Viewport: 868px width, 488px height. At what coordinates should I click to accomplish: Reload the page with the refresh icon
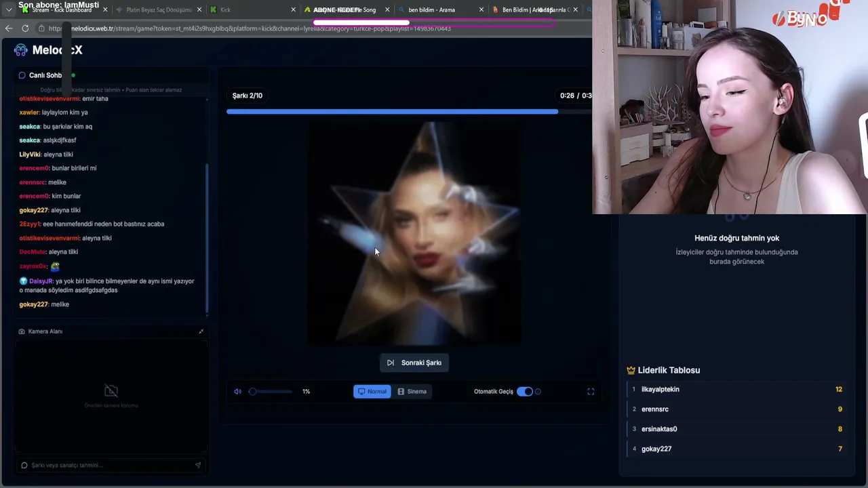pos(25,28)
